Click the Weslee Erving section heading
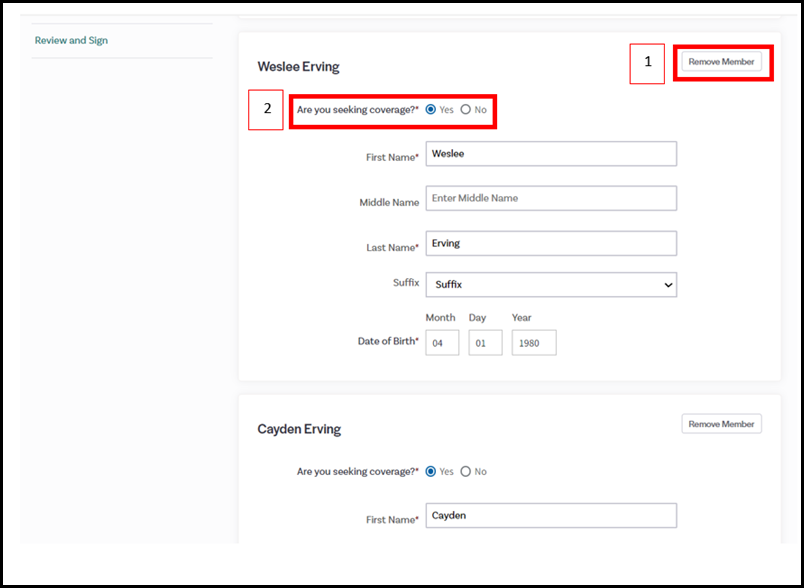 298,67
